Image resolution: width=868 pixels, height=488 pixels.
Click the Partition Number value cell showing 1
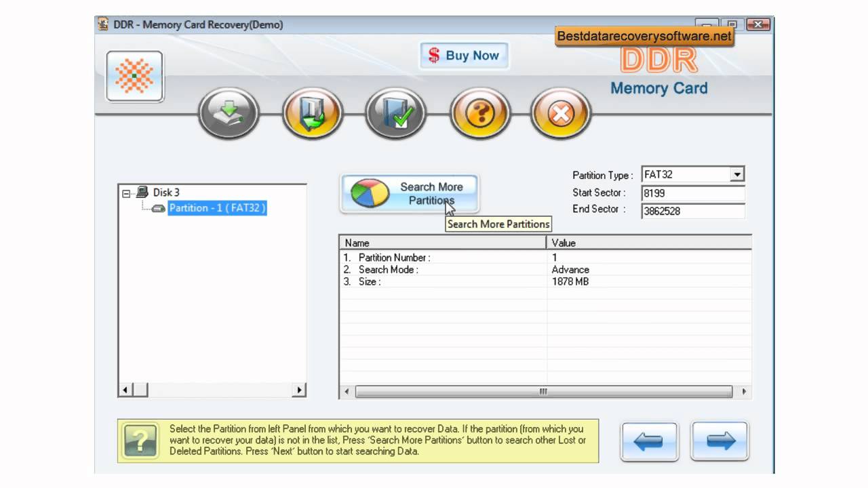click(x=555, y=258)
